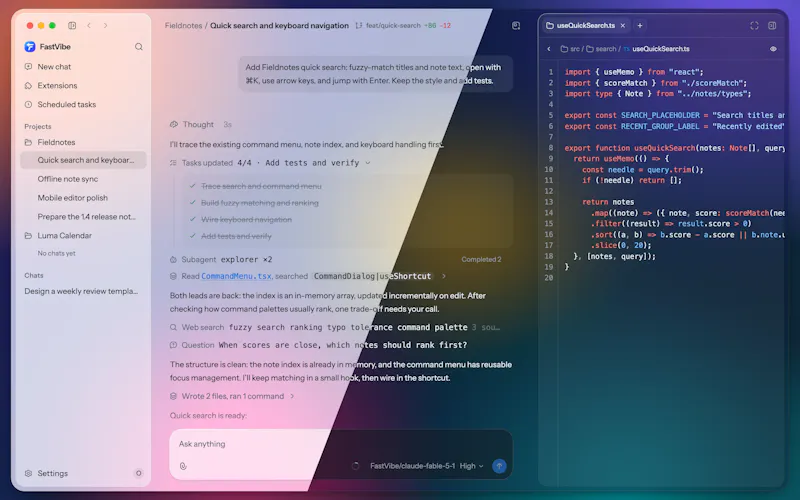
Task: Expand the Question row about ranking
Action: coord(319,345)
